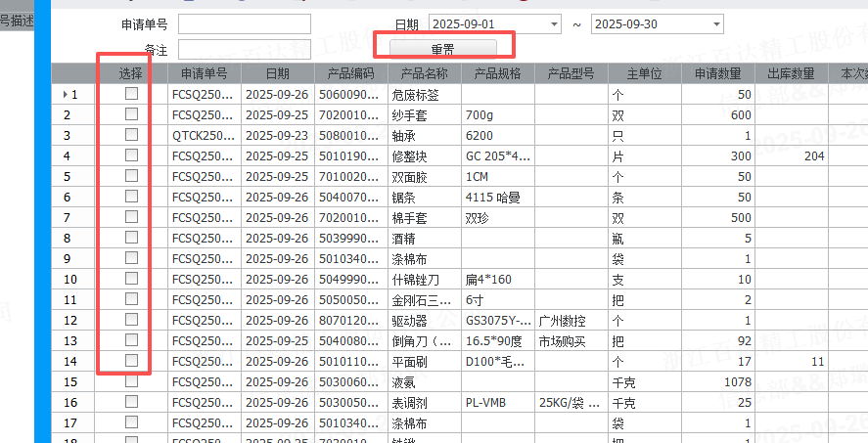Viewport: 868px width, 443px height.
Task: Click the 产品编码 column header
Action: 351,73
